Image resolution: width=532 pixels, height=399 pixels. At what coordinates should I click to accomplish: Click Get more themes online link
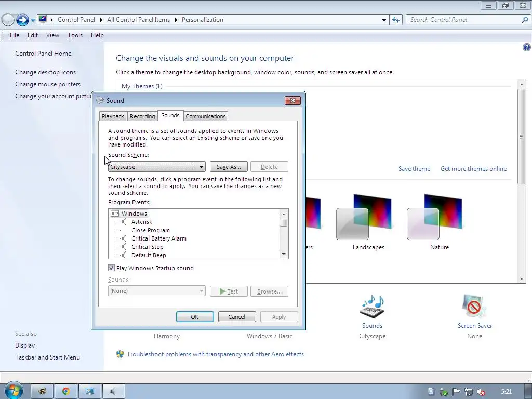(474, 169)
